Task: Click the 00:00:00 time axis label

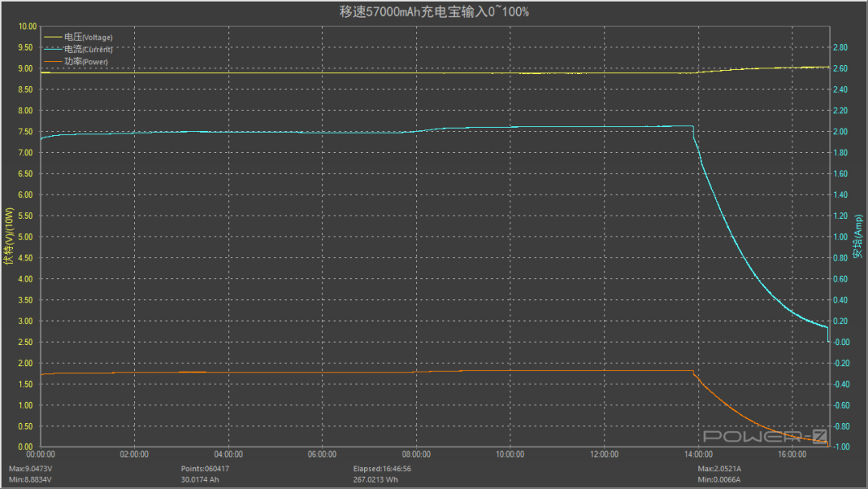Action: [40, 454]
